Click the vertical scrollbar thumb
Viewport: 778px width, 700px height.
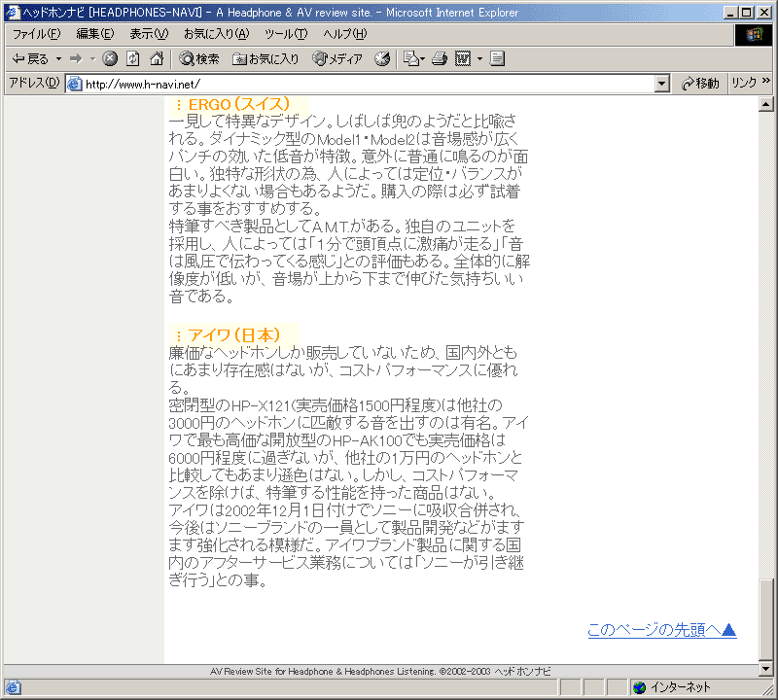[x=766, y=618]
